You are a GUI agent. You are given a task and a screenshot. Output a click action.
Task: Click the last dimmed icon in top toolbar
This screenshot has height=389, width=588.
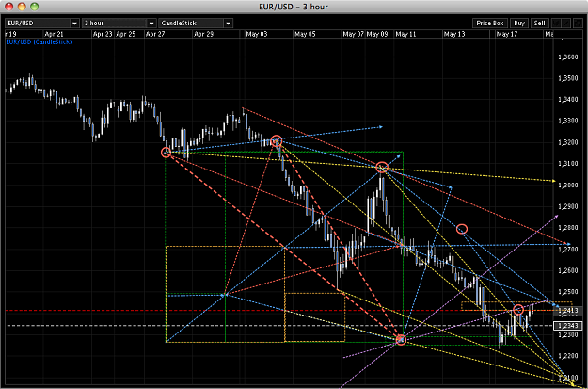pyautogui.click(x=578, y=23)
